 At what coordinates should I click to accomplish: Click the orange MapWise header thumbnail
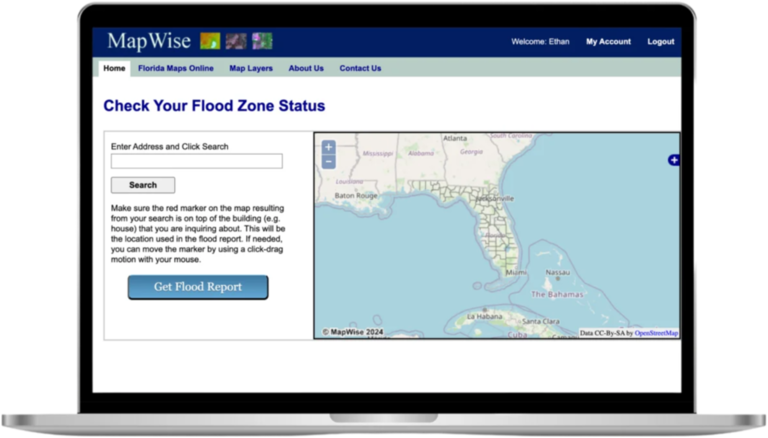coord(210,41)
